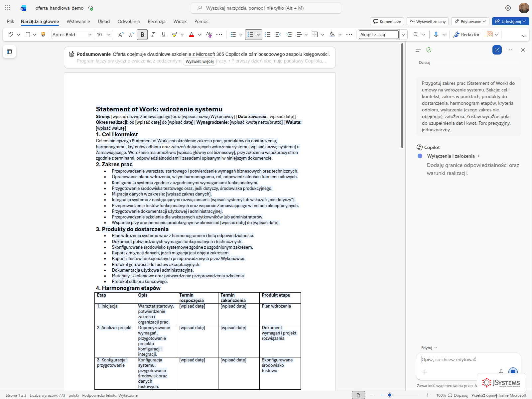
Task: Click the multilevel checklist icon
Action: pos(267,35)
